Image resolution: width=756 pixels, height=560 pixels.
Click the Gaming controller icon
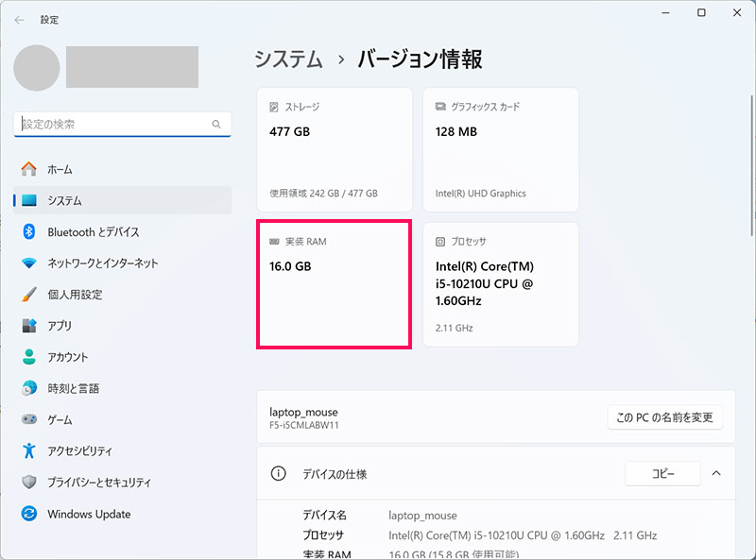point(29,419)
